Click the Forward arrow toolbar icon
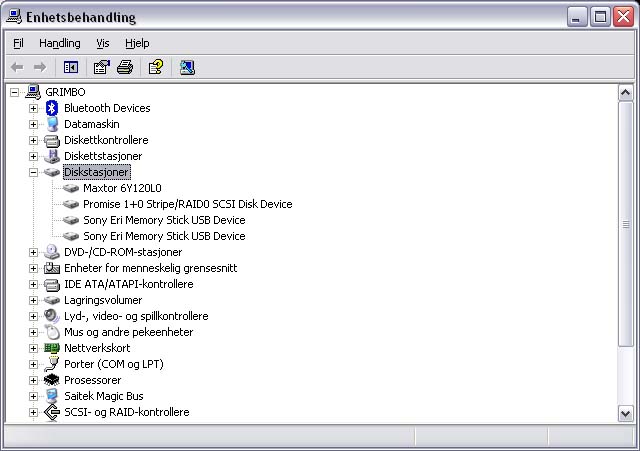 pyautogui.click(x=40, y=67)
